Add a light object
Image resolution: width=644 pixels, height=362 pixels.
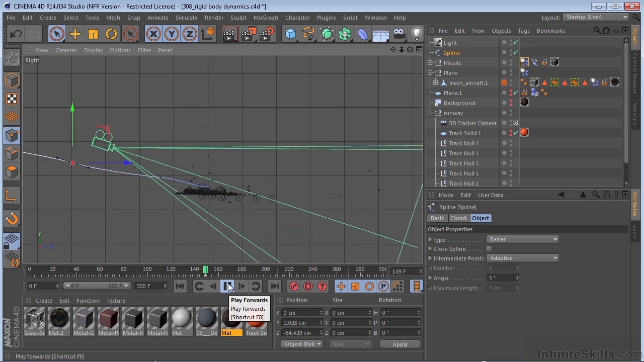[x=417, y=34]
